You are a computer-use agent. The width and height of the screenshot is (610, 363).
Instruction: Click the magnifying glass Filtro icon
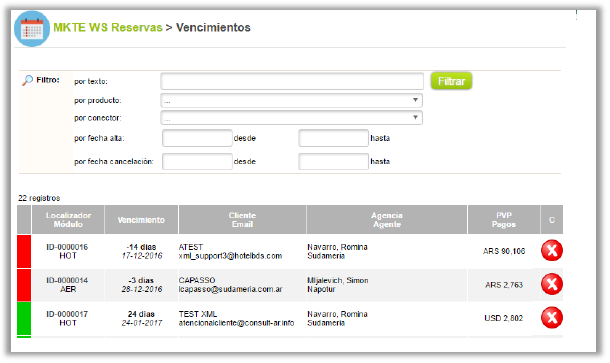[27, 80]
